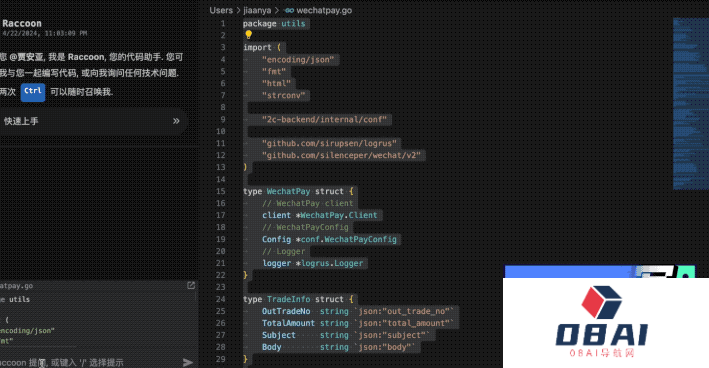Click the 'client *WechatPay.Client' line
Screen dimensions: 709x368
coord(320,215)
